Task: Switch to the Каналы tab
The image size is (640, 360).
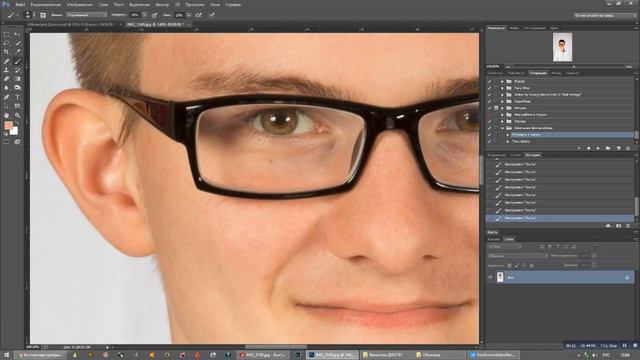Action: 494,239
